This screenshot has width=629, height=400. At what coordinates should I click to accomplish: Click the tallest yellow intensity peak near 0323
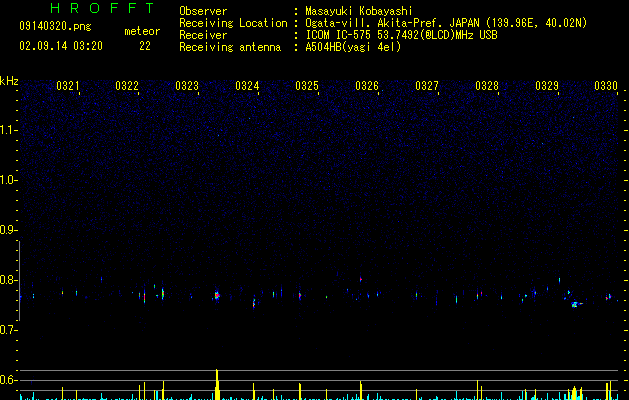[217, 384]
